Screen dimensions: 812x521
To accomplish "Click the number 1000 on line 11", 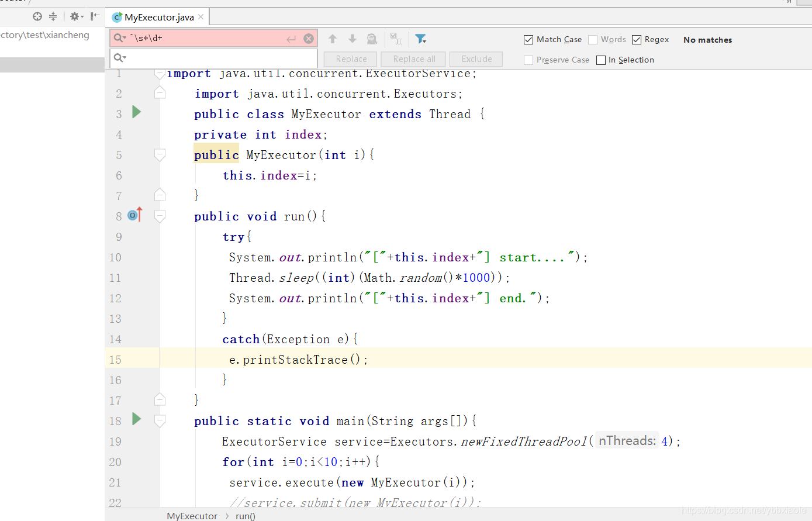I will (x=476, y=278).
